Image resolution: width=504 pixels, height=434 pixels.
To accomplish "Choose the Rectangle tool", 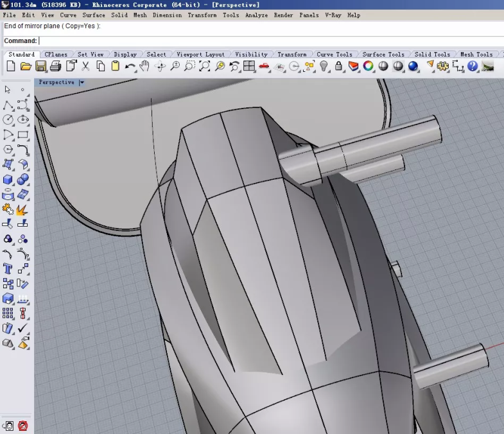I will point(23,135).
